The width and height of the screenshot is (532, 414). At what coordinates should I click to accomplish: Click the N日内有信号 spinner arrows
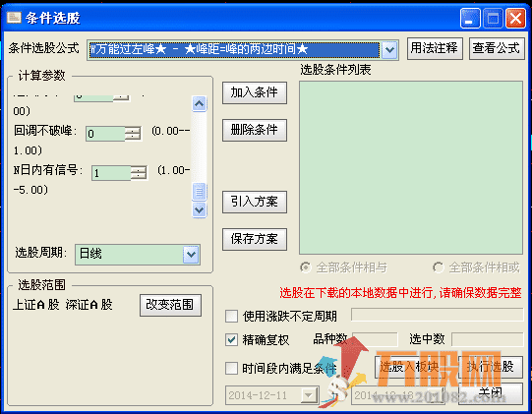pyautogui.click(x=139, y=173)
